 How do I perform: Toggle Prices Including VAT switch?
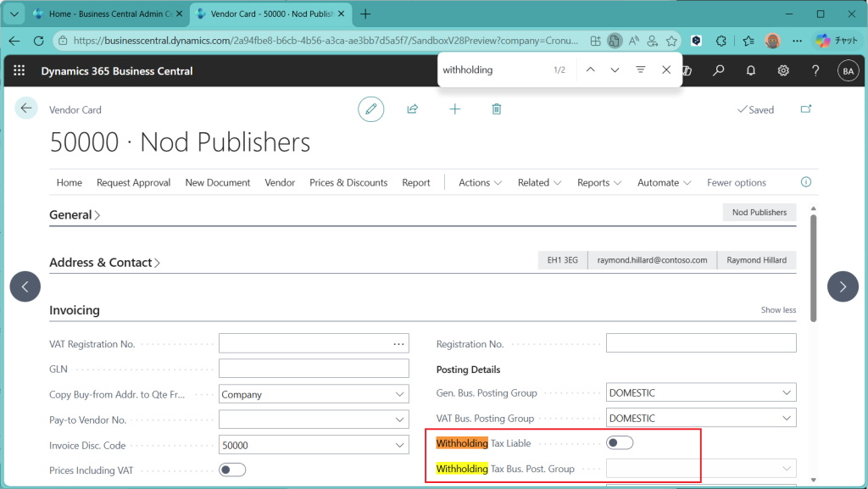pyautogui.click(x=232, y=470)
